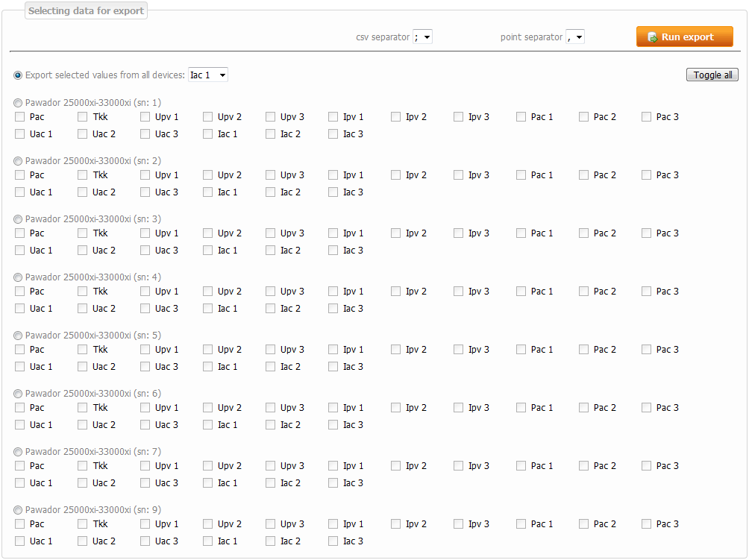The image size is (749, 560).
Task: Choose the Pawador device sn: 4 radio button
Action: coord(18,277)
